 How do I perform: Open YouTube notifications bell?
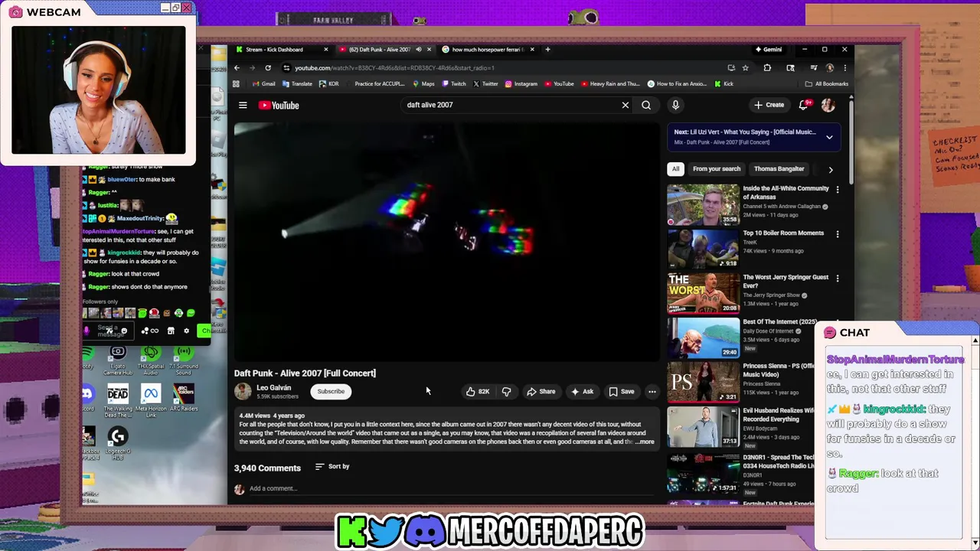pyautogui.click(x=803, y=105)
